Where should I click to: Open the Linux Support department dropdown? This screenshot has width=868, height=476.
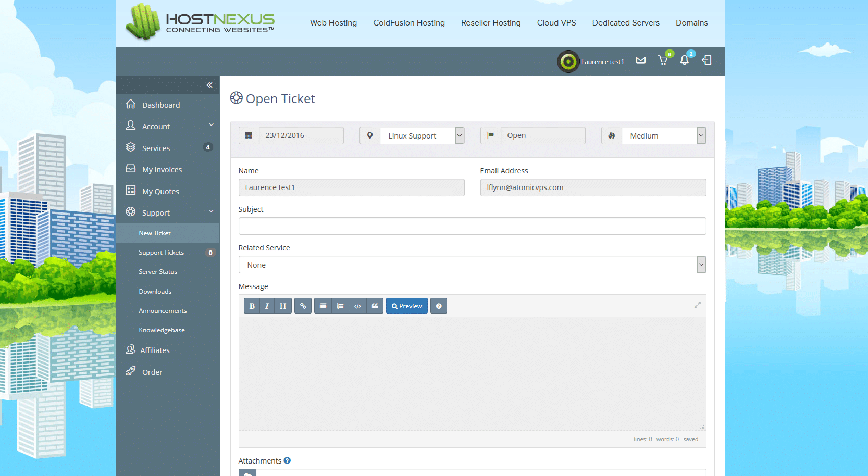[421, 136]
